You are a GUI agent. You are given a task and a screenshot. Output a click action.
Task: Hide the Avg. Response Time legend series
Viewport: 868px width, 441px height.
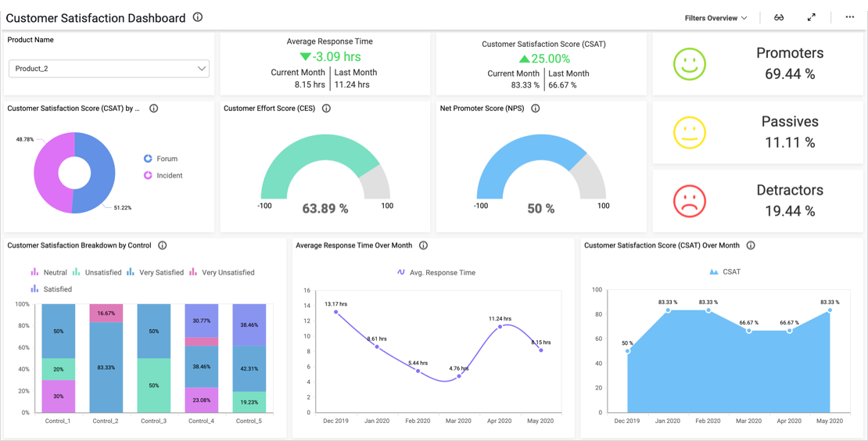click(436, 273)
